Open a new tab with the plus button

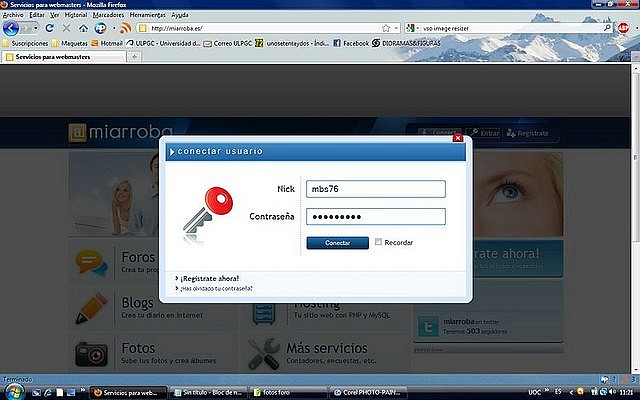(x=134, y=57)
